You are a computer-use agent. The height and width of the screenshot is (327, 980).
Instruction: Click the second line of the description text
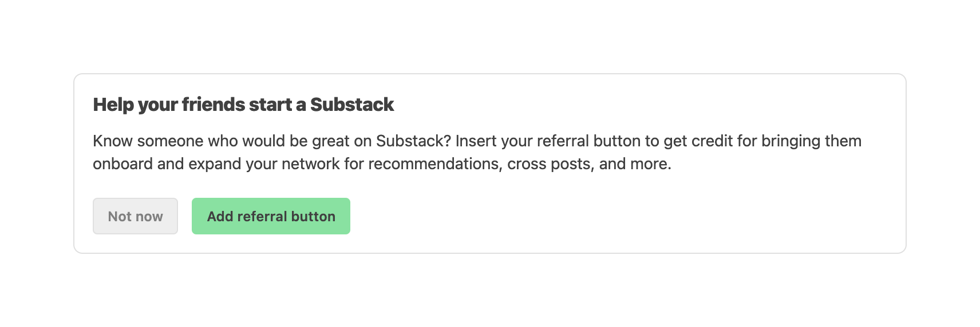(381, 164)
